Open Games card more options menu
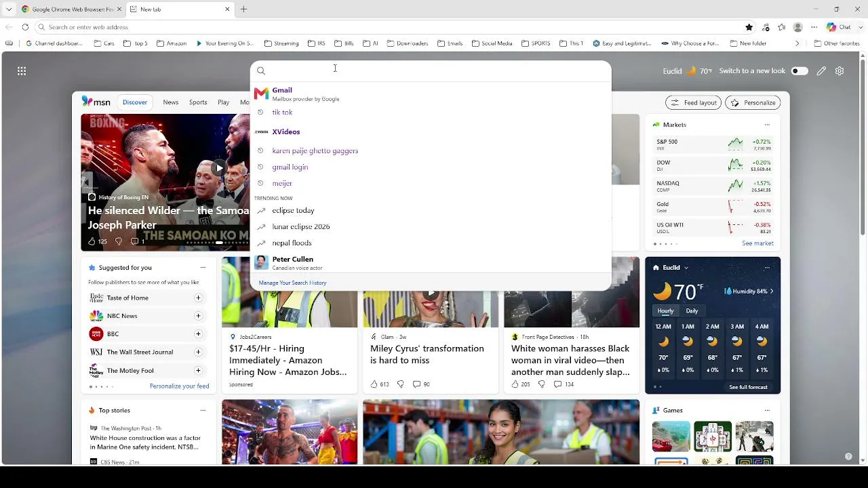 coord(767,411)
